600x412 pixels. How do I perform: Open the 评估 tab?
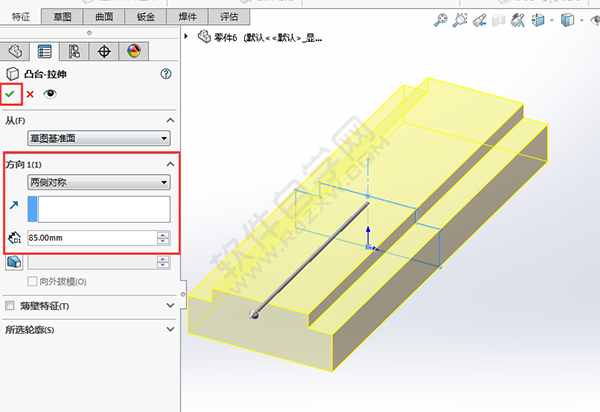pyautogui.click(x=229, y=17)
